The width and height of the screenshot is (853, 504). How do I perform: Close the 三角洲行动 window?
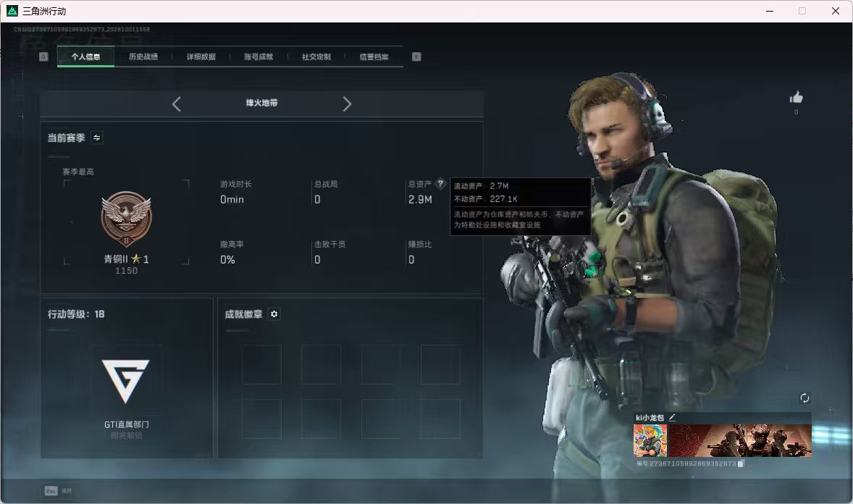(836, 11)
